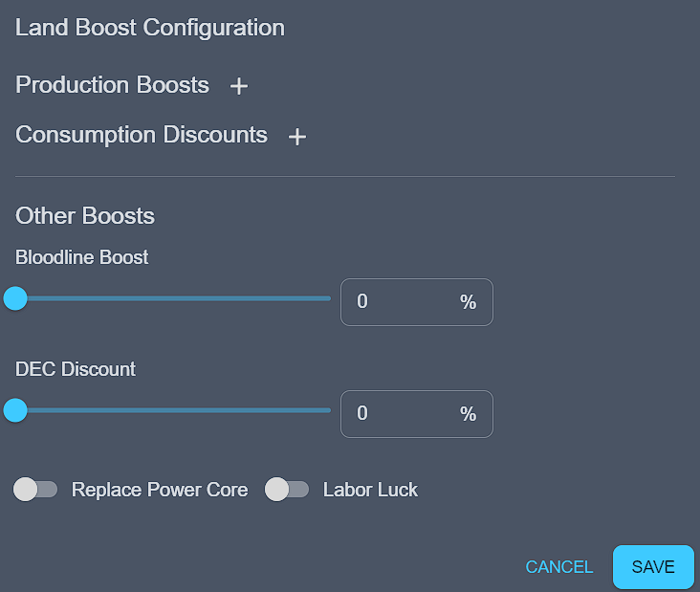Viewport: 700px width, 592px height.
Task: Click the plus icon beside Consumption Discounts
Action: 297,137
